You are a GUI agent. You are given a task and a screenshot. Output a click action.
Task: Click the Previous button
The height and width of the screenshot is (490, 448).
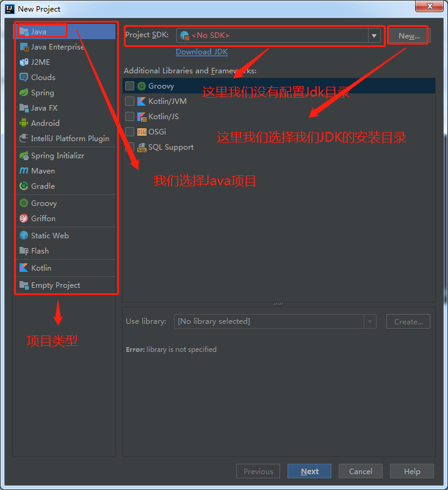coord(258,471)
